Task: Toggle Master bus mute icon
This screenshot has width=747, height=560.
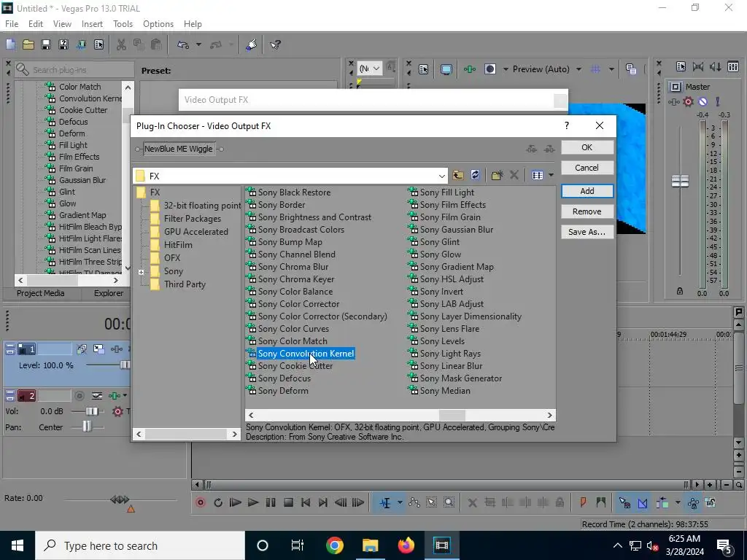Action: click(703, 101)
